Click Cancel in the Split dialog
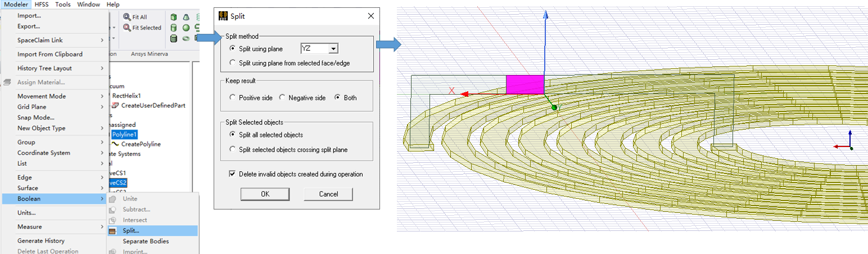Viewport: 868px width, 254px height. tap(328, 194)
